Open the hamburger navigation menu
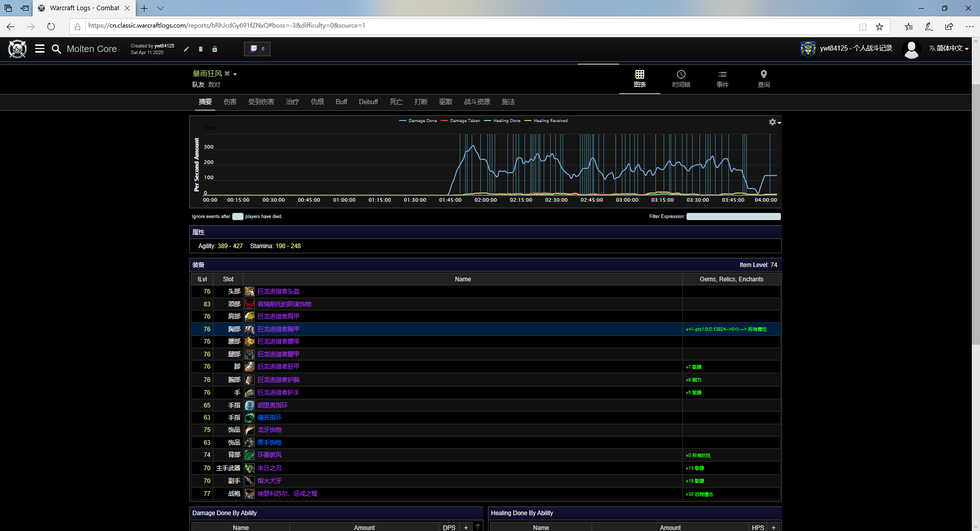 click(40, 49)
